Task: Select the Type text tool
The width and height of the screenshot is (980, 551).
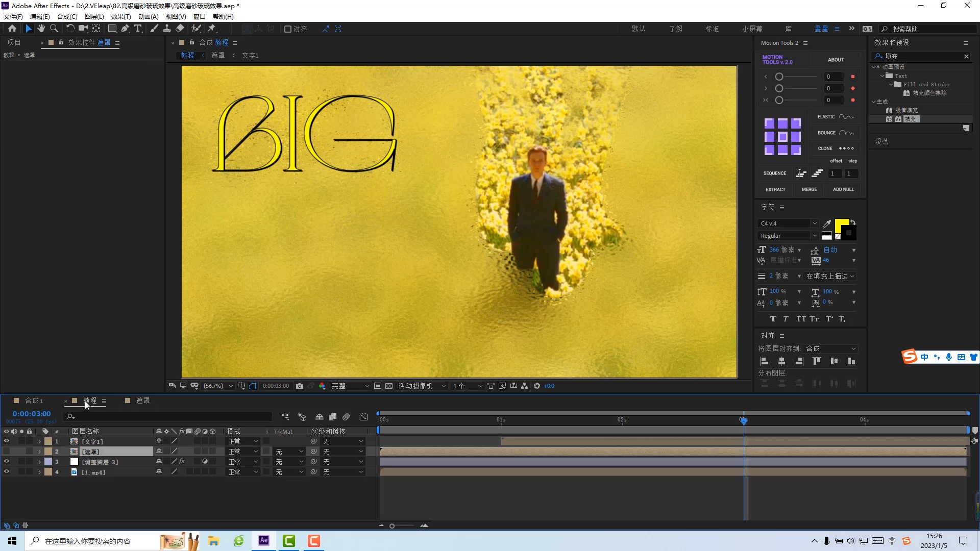Action: pos(138,29)
